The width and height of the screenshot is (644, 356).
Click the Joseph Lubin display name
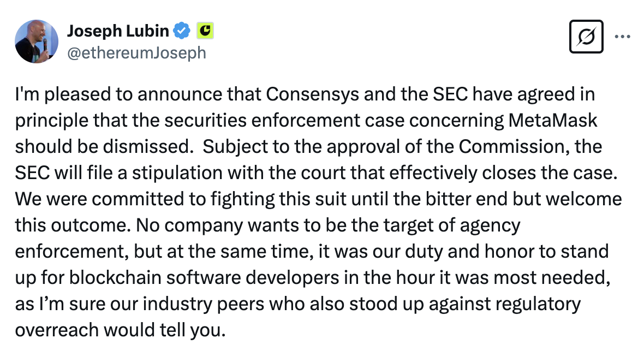point(117,32)
